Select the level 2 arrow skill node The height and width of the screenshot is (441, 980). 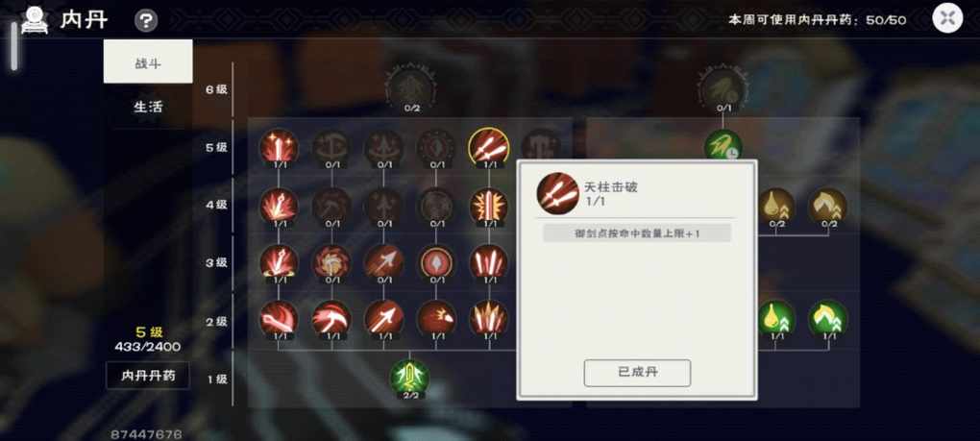pyautogui.click(x=383, y=319)
